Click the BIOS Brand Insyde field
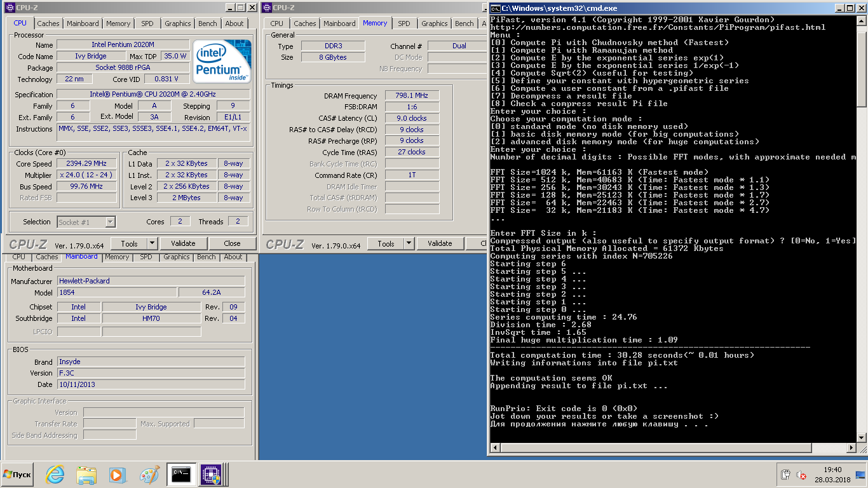This screenshot has width=868, height=488. pos(151,362)
